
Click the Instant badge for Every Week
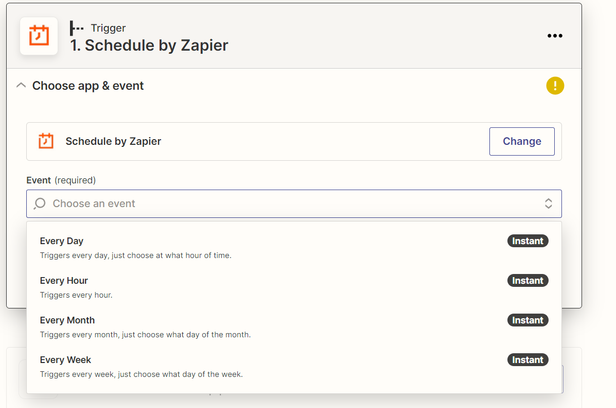[527, 360]
